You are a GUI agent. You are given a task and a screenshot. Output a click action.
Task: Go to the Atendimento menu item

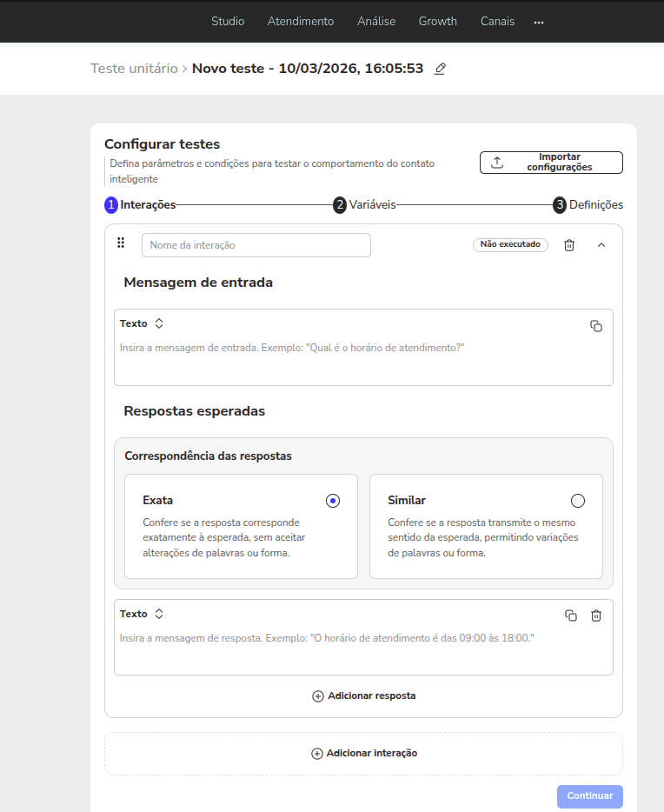pos(301,22)
